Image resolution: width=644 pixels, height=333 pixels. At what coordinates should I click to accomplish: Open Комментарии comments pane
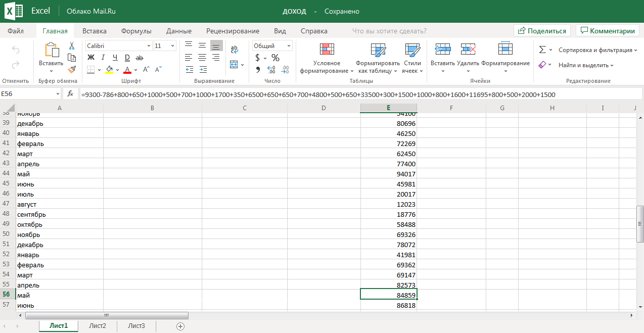[607, 31]
